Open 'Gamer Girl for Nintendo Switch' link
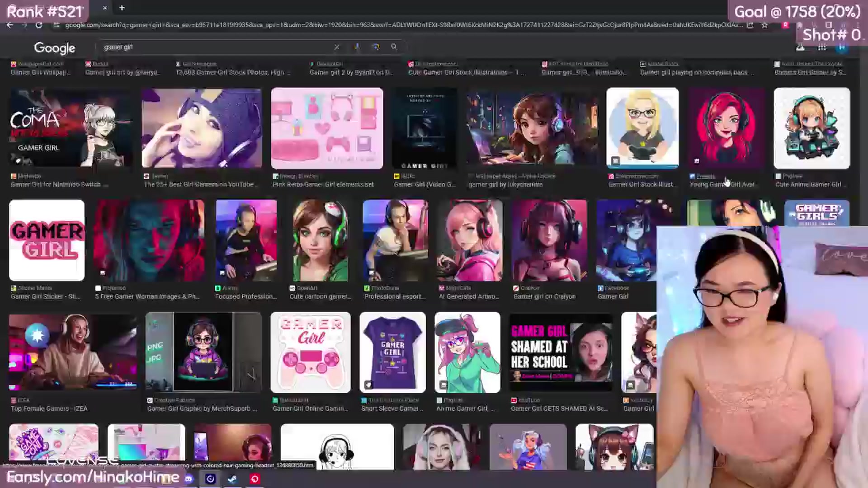Image resolution: width=868 pixels, height=488 pixels. point(59,184)
